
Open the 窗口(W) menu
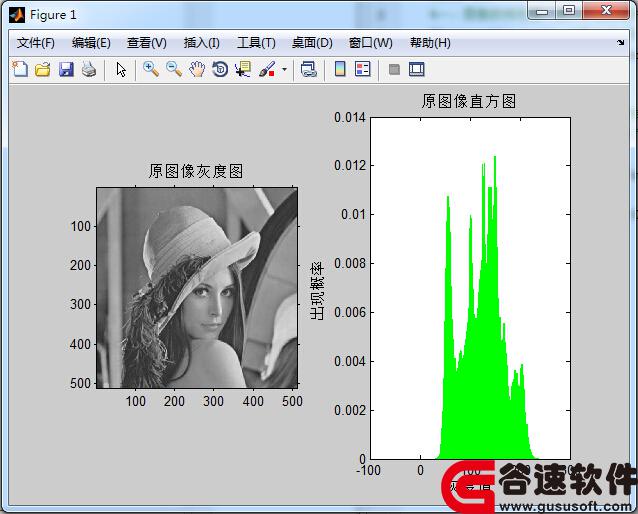pyautogui.click(x=370, y=43)
